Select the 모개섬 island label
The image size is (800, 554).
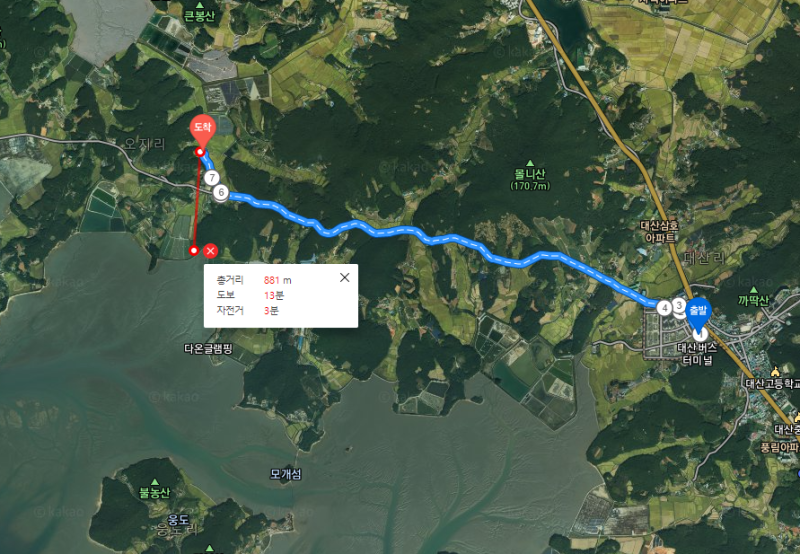(286, 474)
